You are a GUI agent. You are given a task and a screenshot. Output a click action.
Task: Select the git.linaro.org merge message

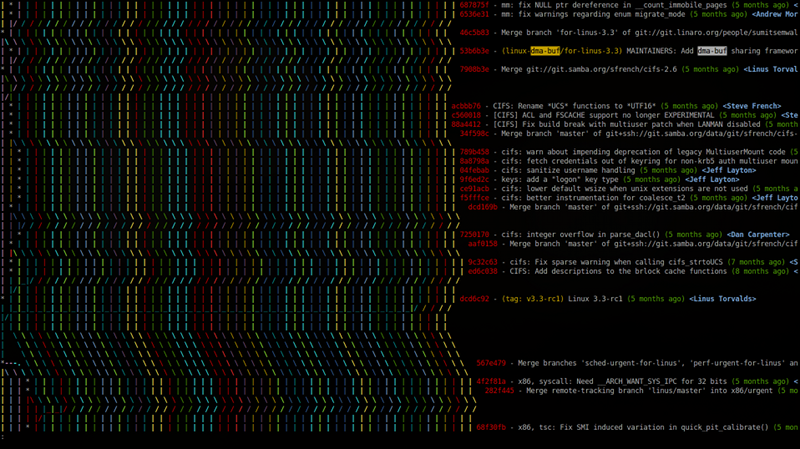coord(649,33)
